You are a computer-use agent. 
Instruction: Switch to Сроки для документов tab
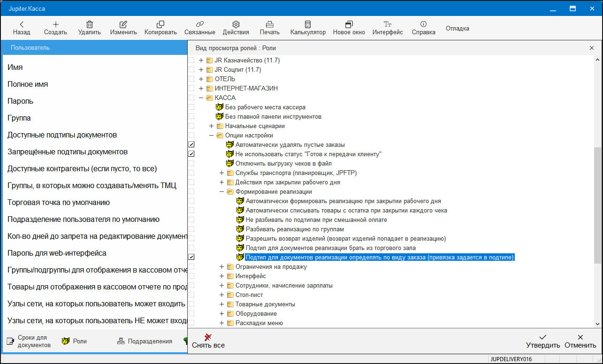[28, 341]
